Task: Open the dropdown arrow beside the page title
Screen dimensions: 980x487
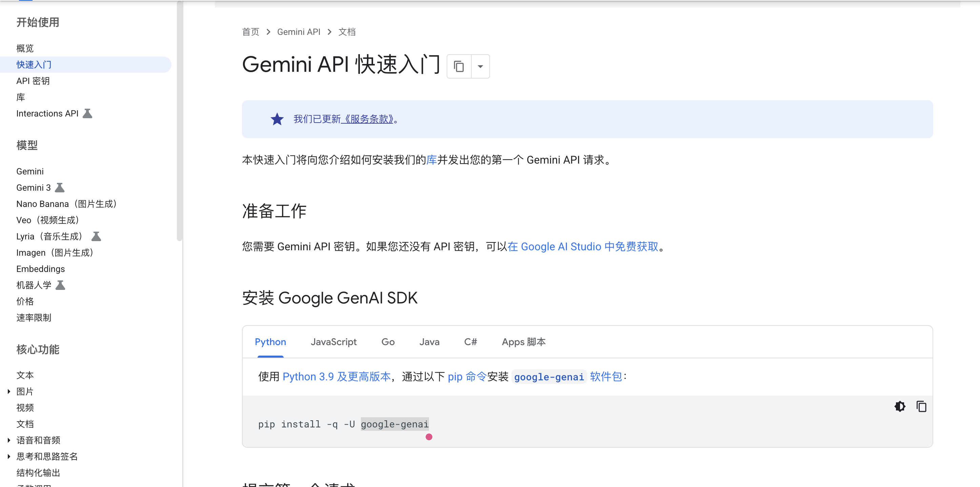Action: point(481,66)
